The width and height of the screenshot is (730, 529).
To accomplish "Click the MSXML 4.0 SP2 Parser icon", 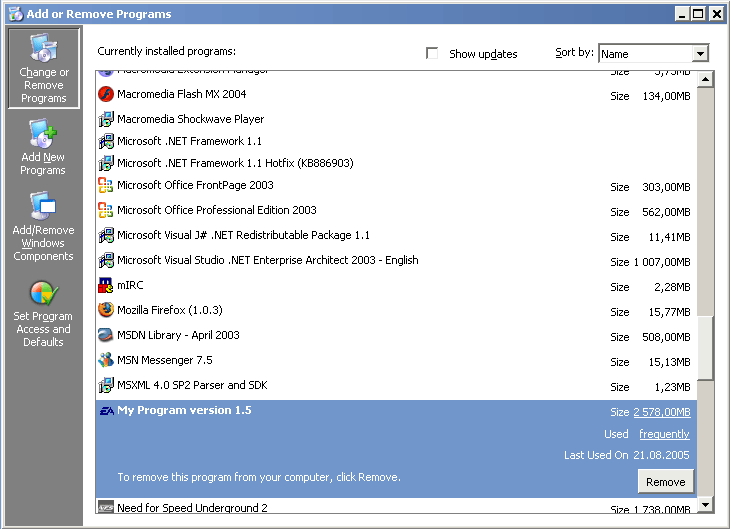I will 106,385.
